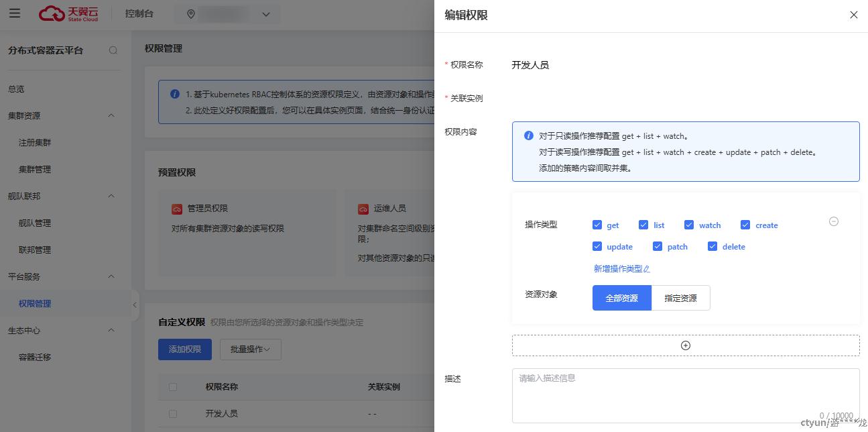Click the State Cloud logo
This screenshot has width=868, height=432.
[x=68, y=13]
